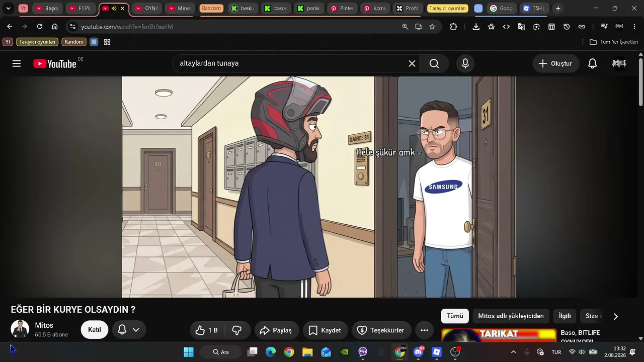The image size is (644, 362).
Task: Open 'Random' bookmarks bar folder
Action: [74, 42]
